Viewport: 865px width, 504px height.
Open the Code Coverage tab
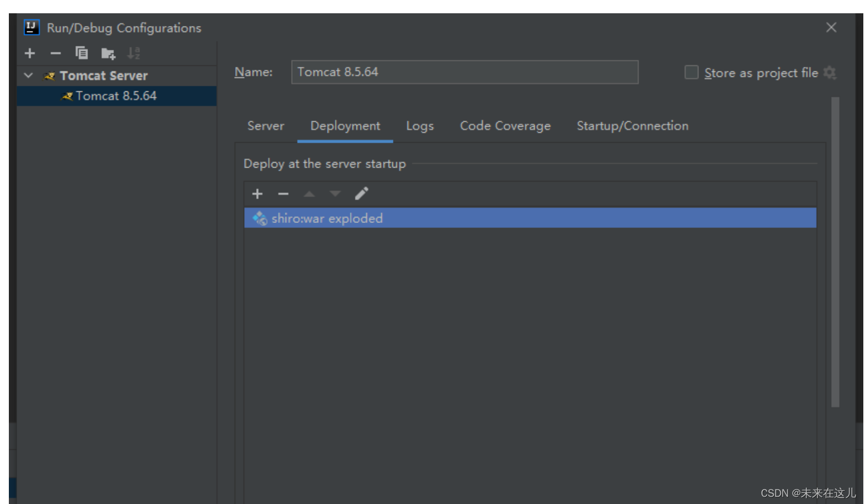click(505, 126)
